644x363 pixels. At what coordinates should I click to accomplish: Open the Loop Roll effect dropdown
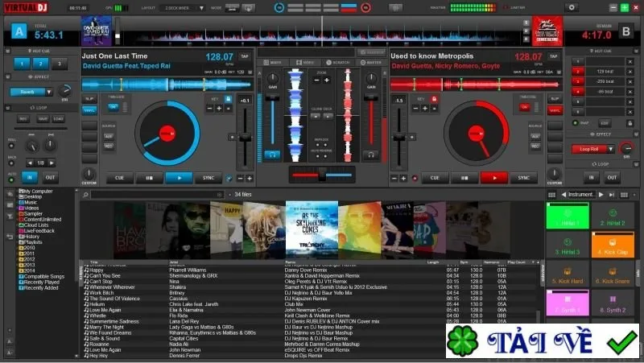pos(610,149)
